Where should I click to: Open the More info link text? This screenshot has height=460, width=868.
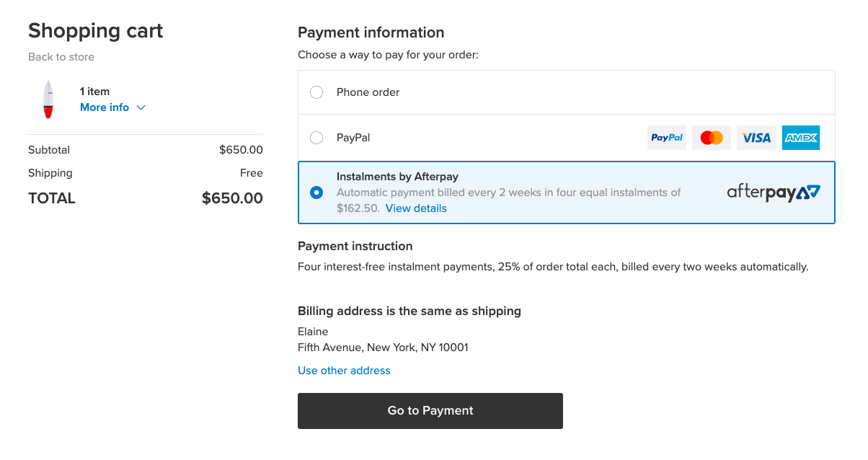pyautogui.click(x=105, y=107)
